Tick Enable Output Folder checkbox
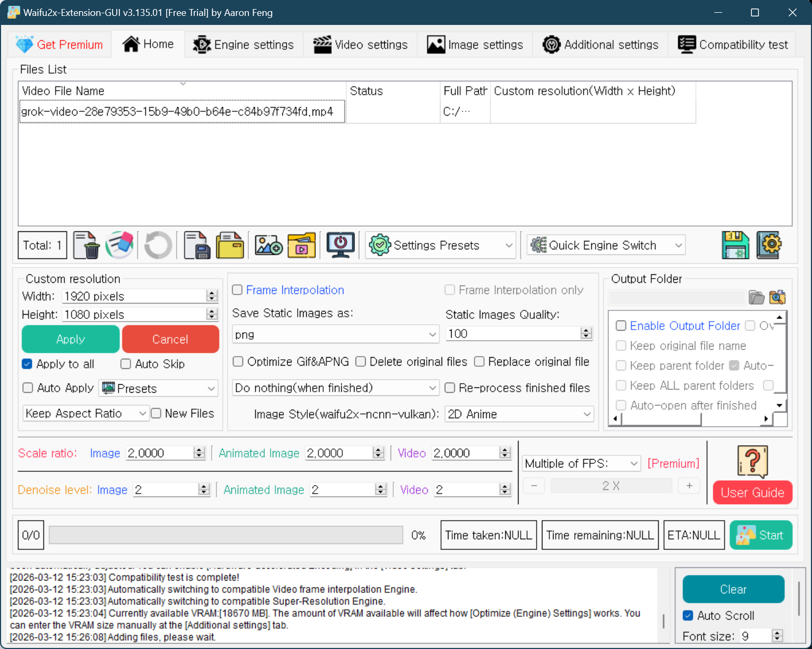Viewport: 812px width, 649px height. [621, 325]
